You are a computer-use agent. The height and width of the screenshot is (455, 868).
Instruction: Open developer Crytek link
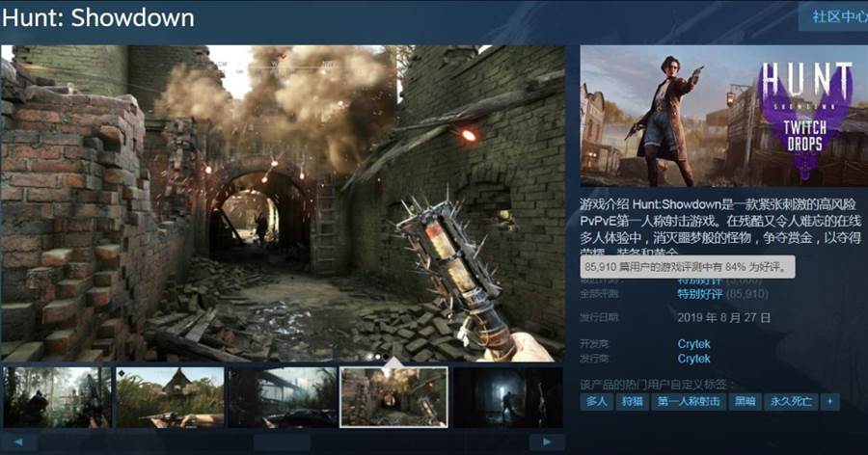pyautogui.click(x=693, y=344)
